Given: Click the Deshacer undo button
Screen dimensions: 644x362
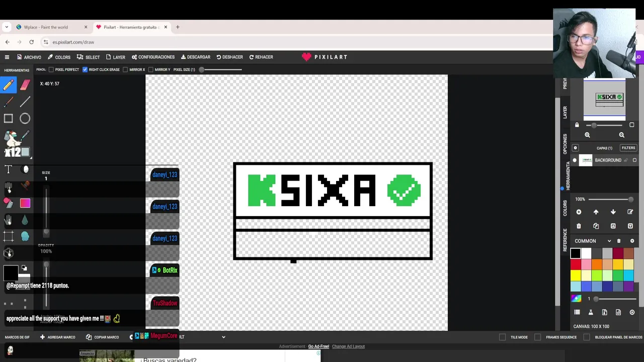Looking at the screenshot, I should (x=229, y=57).
